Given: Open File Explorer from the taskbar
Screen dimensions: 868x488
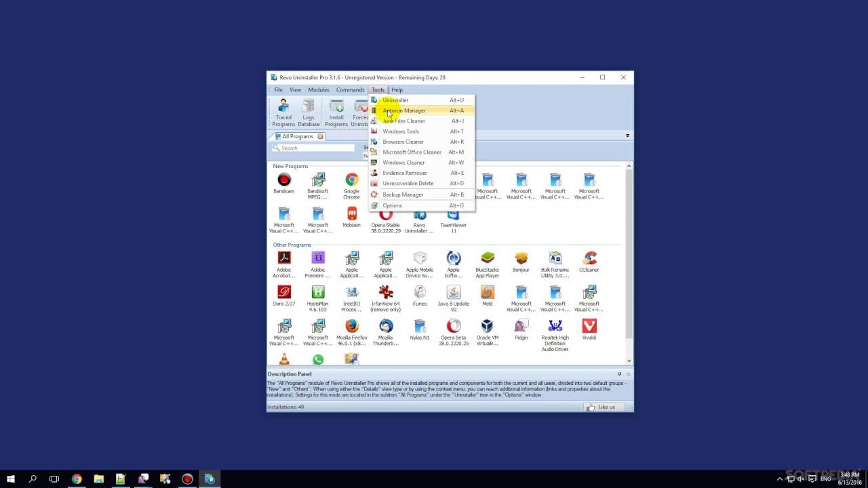Looking at the screenshot, I should point(98,479).
